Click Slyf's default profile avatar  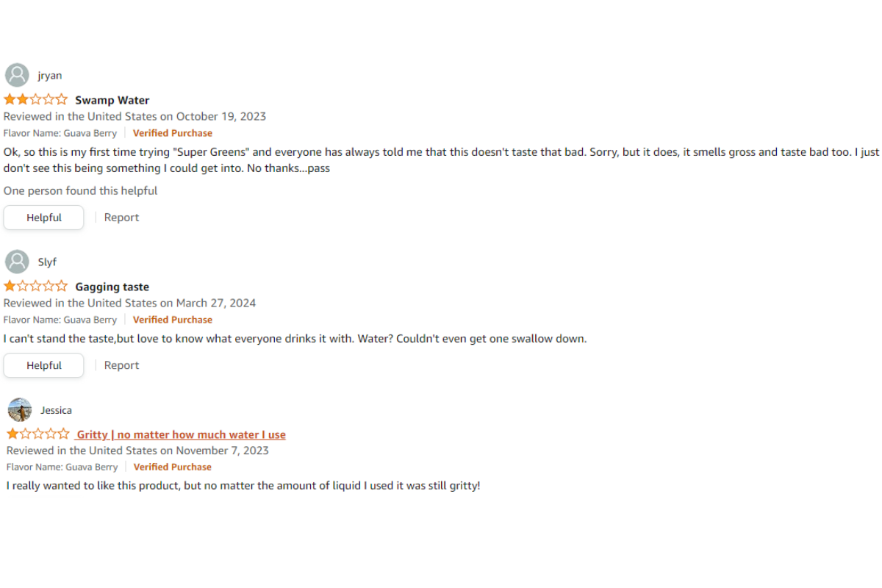[x=17, y=262]
